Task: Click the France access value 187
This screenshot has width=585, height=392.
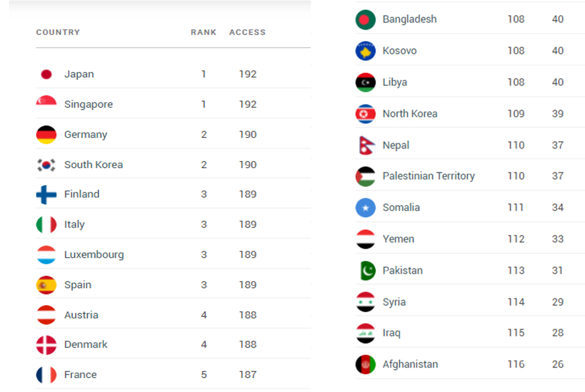Action: click(x=248, y=374)
